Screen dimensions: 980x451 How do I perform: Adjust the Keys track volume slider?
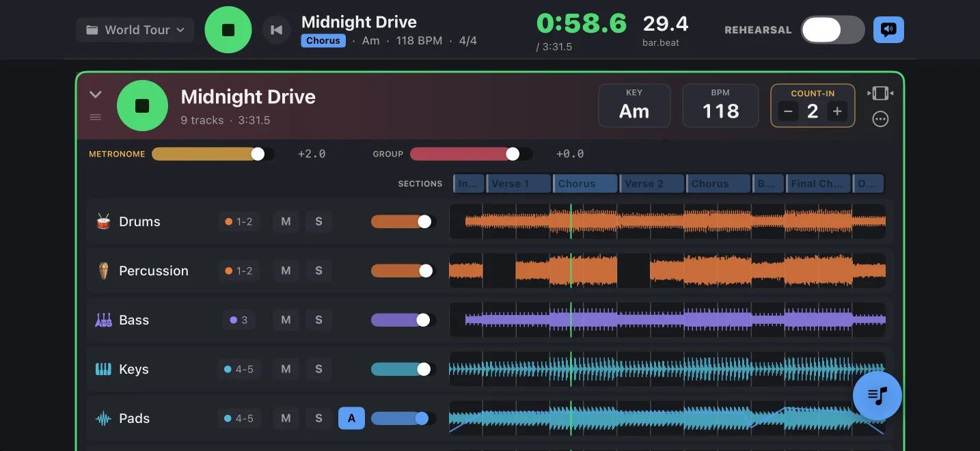tap(403, 369)
